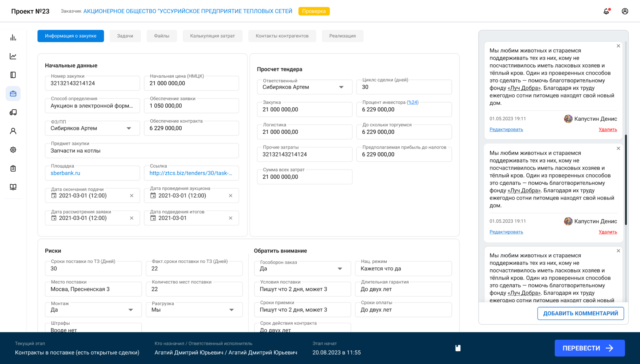Click the Предмет закупки field
This screenshot has width=640, height=364.
click(142, 151)
